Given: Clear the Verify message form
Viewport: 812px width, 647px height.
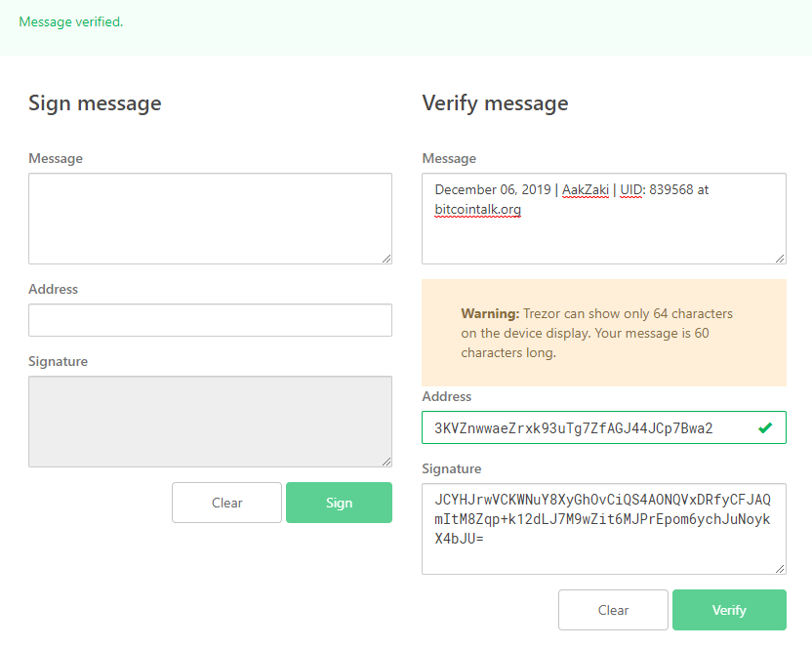Looking at the screenshot, I should coord(613,610).
